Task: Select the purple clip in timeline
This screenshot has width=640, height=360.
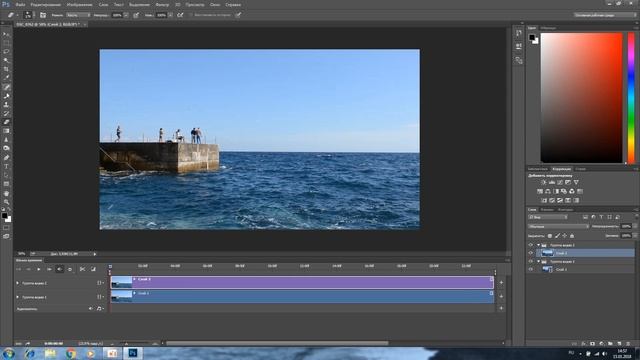Action: tap(302, 282)
